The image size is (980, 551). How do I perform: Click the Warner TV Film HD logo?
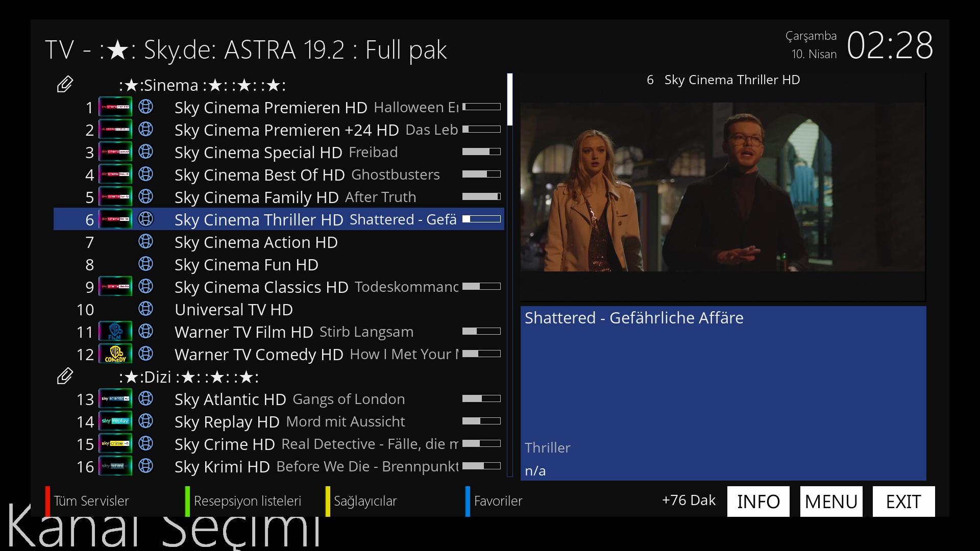click(x=115, y=332)
